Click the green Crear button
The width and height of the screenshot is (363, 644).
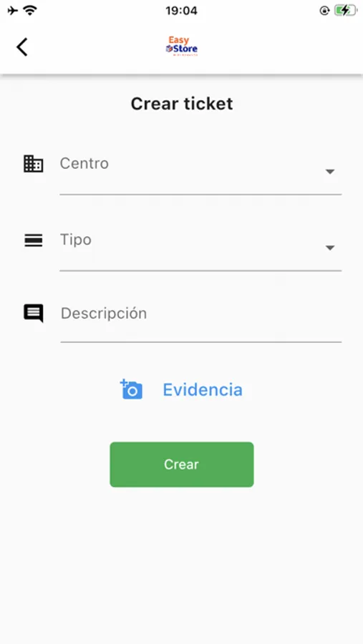pos(182,464)
